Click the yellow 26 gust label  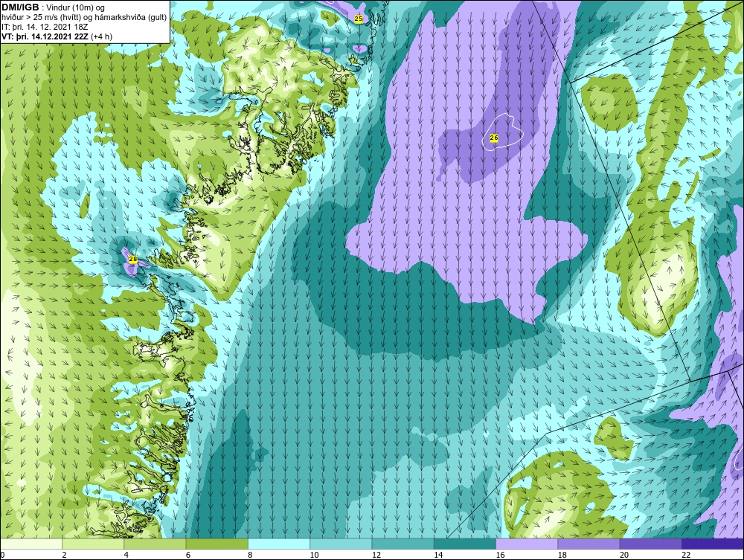tap(494, 138)
